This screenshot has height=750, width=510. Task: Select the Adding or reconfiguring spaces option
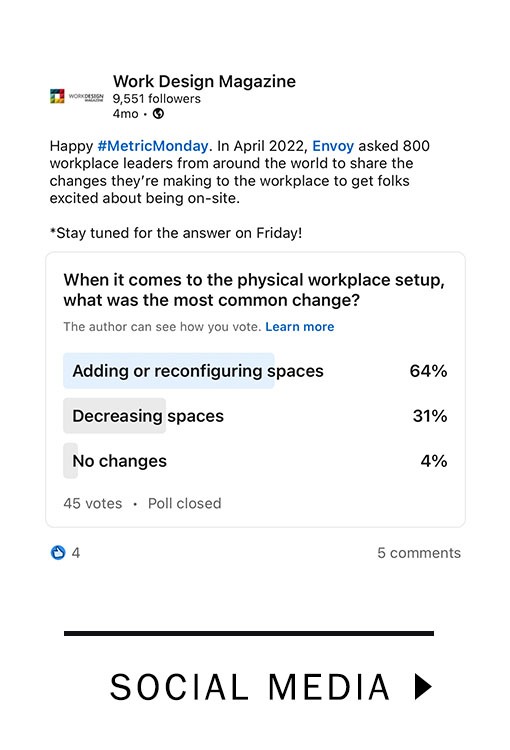pos(255,371)
